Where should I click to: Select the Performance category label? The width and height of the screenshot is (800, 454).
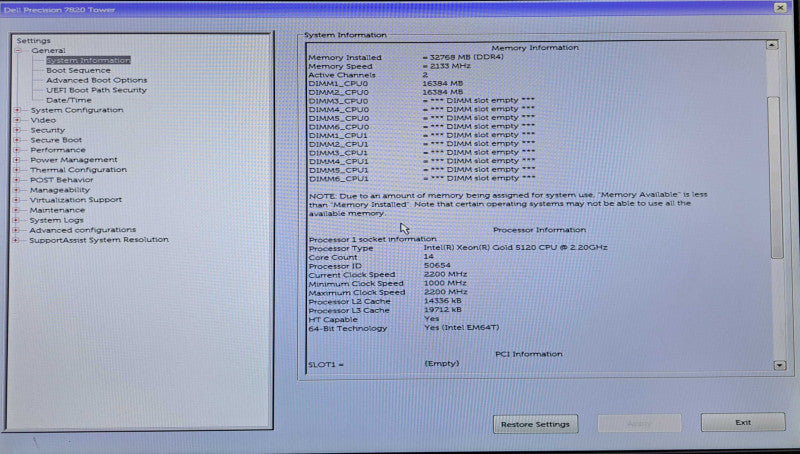coord(58,150)
